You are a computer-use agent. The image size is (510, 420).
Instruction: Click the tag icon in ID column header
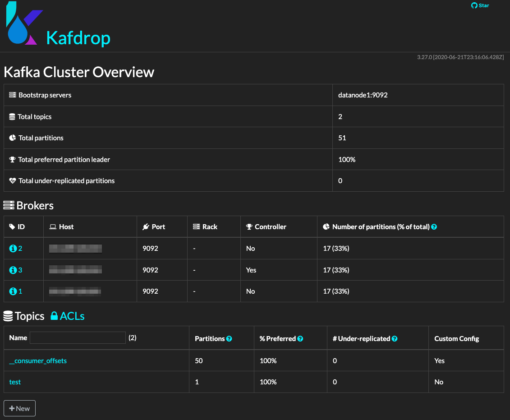click(12, 227)
